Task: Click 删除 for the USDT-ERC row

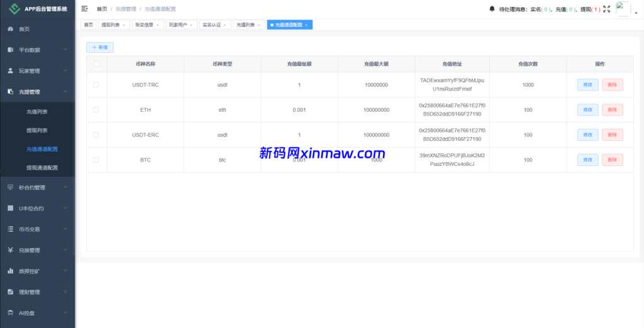Action: point(613,134)
